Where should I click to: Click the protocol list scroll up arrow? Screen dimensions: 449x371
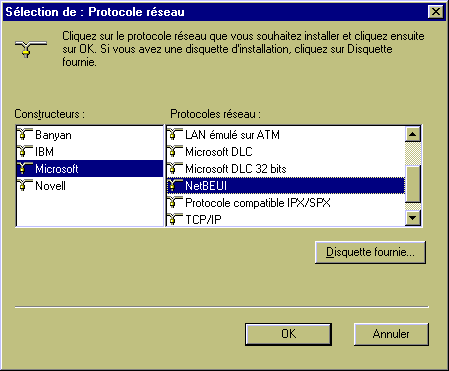(413, 134)
